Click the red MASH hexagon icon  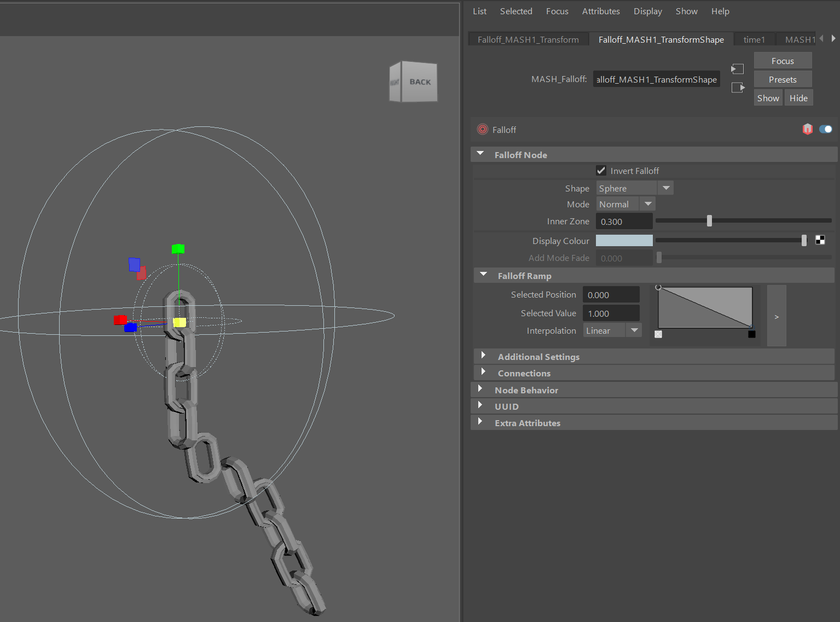[x=807, y=129]
